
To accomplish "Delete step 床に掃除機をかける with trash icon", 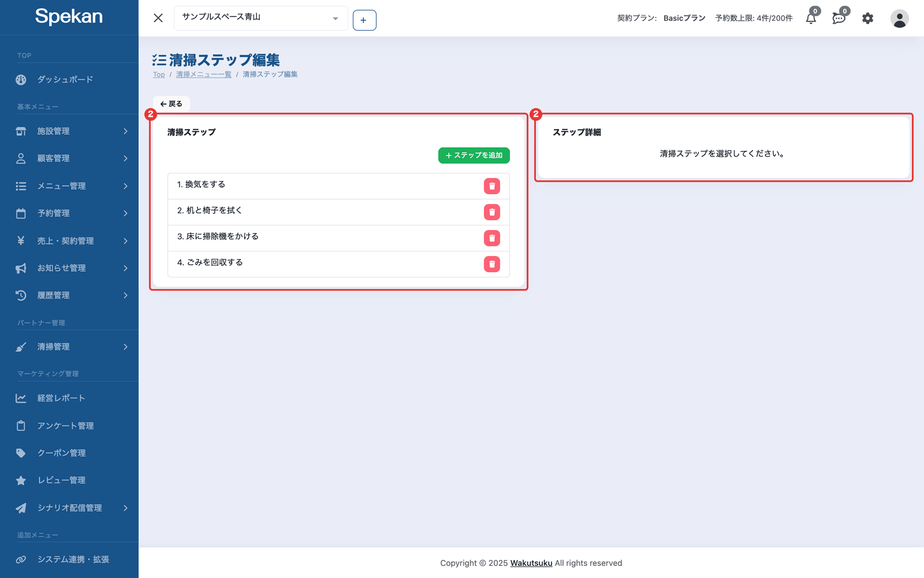I will pyautogui.click(x=492, y=238).
